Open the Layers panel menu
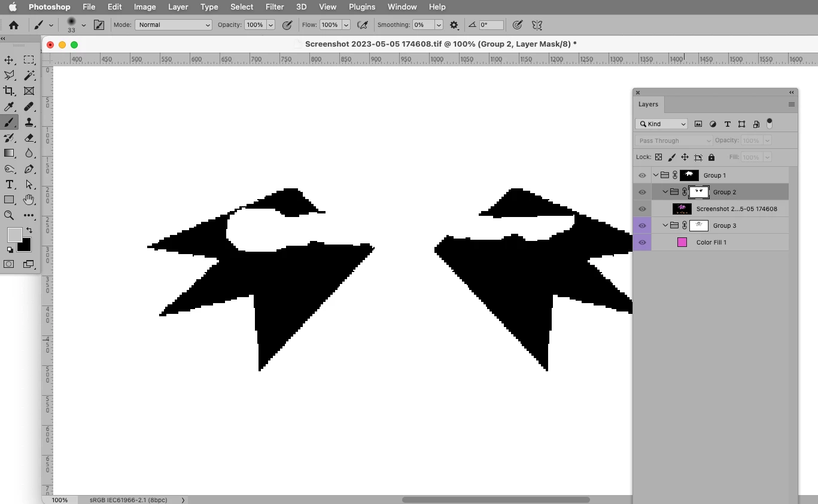 (x=791, y=104)
